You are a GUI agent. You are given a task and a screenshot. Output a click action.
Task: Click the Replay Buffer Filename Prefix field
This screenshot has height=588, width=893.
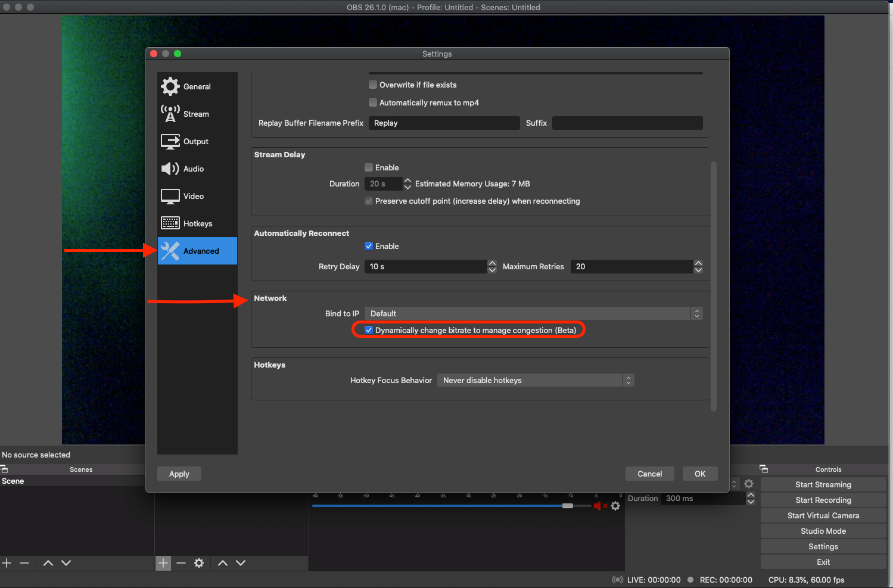click(x=444, y=123)
